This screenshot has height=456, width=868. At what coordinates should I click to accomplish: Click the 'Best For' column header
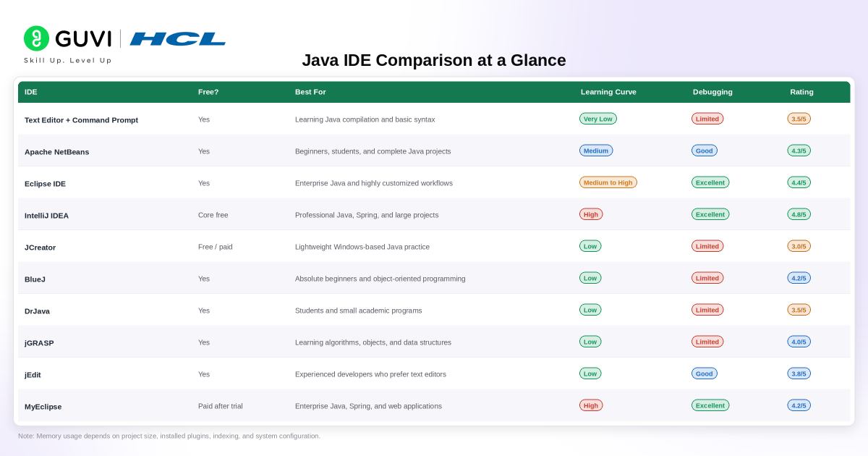click(x=310, y=92)
